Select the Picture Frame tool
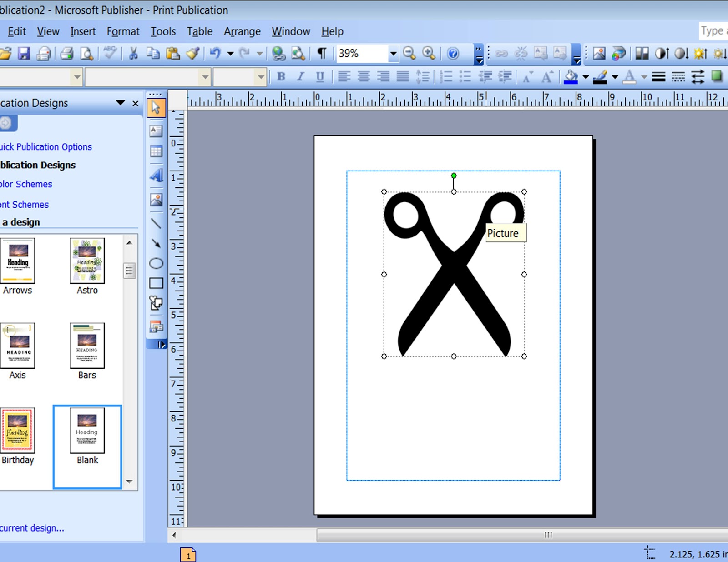 point(156,199)
